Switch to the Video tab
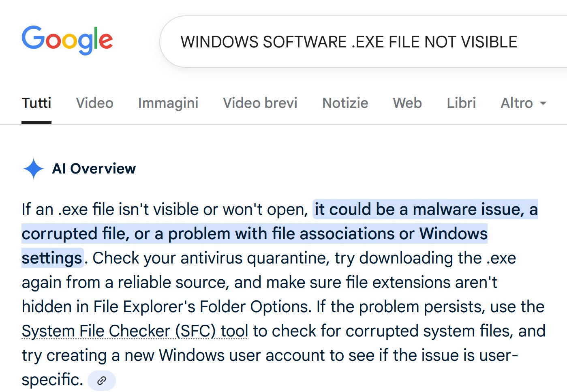This screenshot has width=567, height=392. click(x=95, y=103)
